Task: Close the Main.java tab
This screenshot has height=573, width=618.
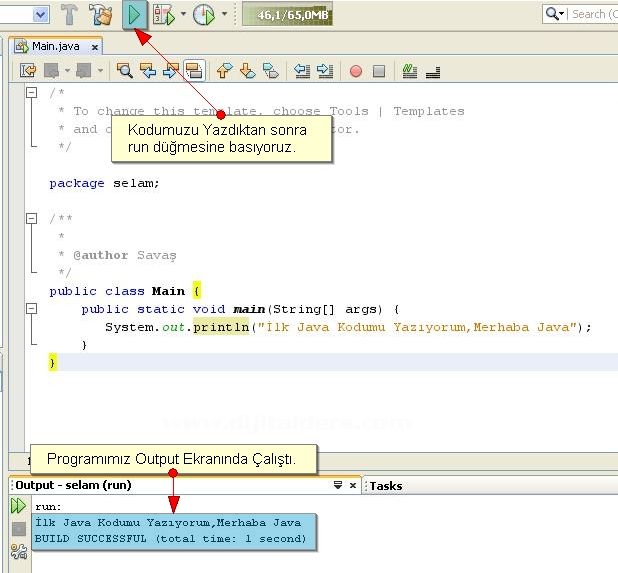Action: tap(95, 47)
